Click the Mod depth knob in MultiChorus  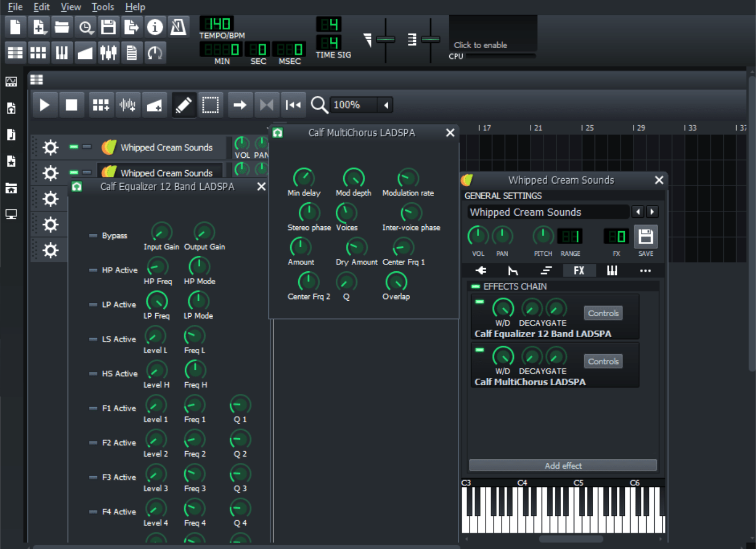point(353,178)
